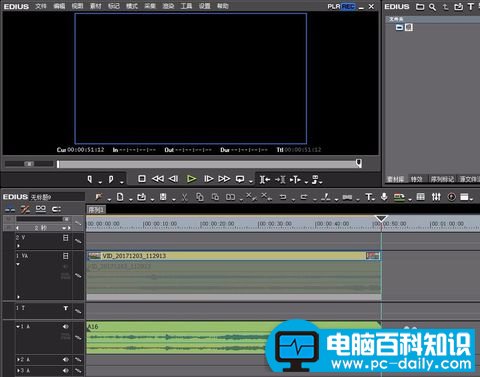
Task: Toggle 2 A track audio mute
Action: [66, 359]
